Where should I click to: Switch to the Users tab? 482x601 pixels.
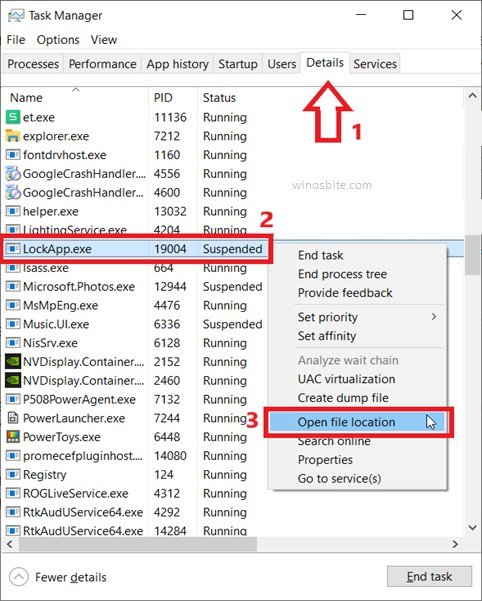point(282,64)
